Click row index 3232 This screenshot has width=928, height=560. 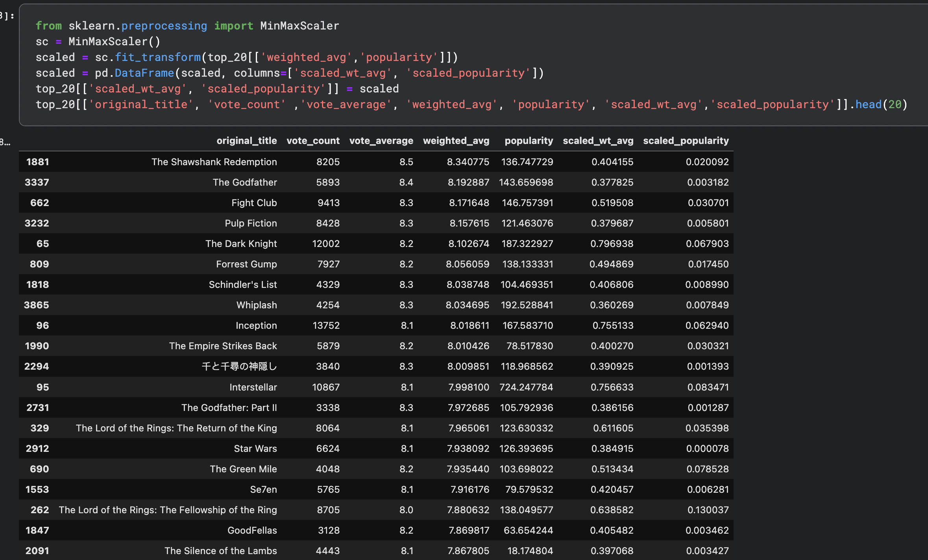[37, 223]
